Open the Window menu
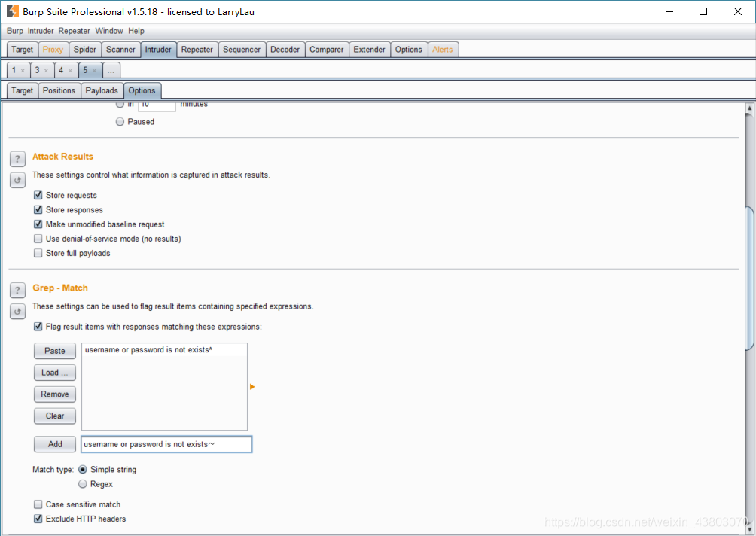The width and height of the screenshot is (756, 536). pyautogui.click(x=109, y=31)
